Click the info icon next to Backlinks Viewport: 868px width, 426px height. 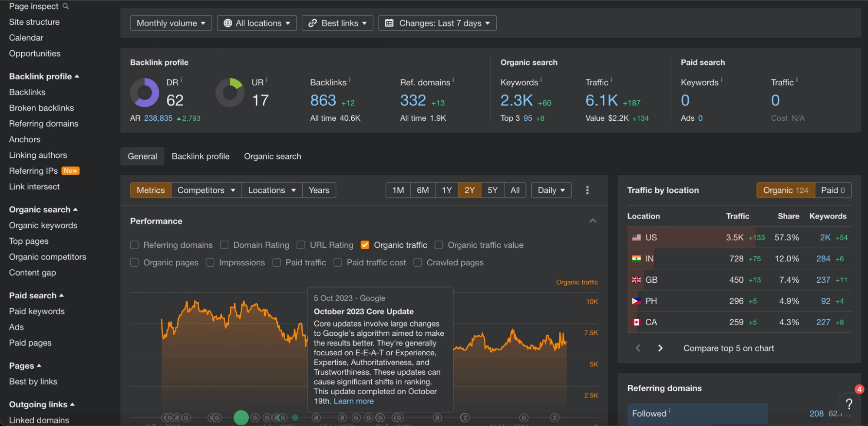[x=350, y=80]
